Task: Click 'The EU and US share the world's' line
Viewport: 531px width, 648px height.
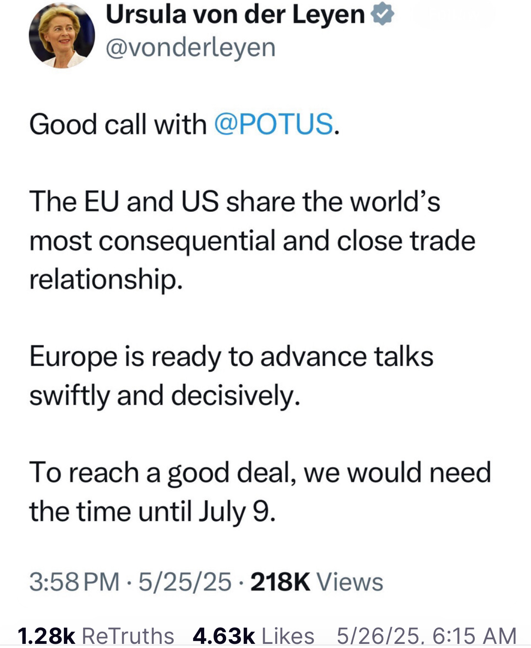Action: [235, 202]
